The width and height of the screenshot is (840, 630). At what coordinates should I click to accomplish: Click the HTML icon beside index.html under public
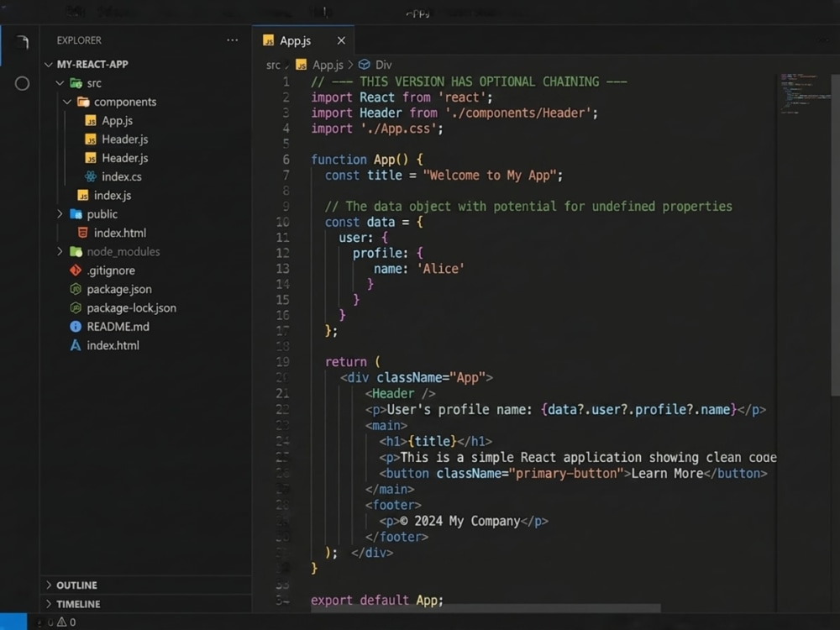coord(83,233)
